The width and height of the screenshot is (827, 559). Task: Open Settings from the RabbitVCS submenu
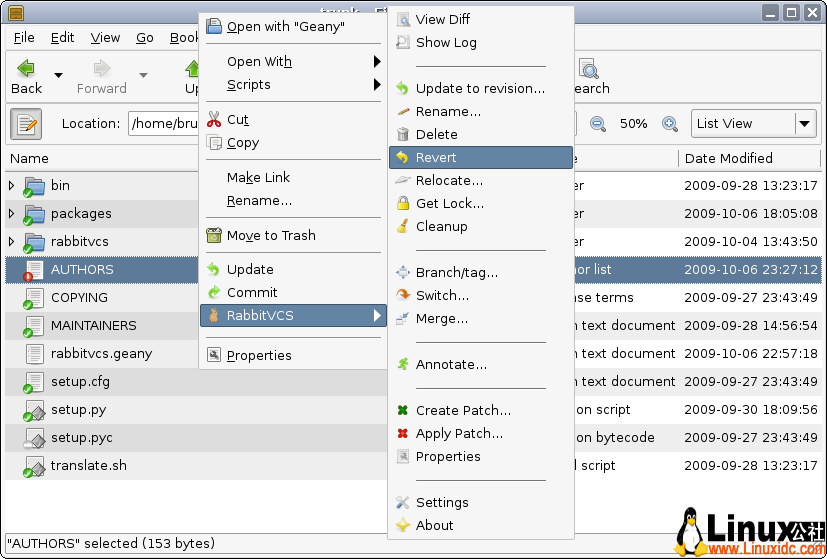442,503
